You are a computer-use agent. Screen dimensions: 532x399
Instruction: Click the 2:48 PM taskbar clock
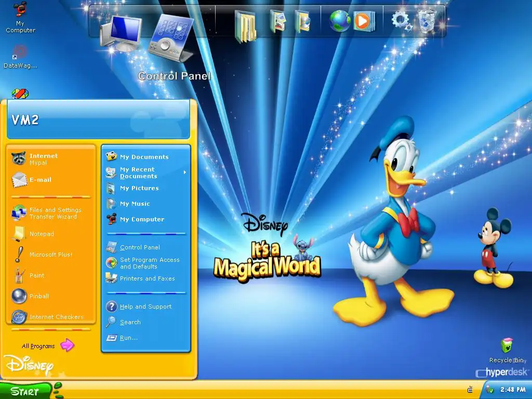pyautogui.click(x=513, y=390)
